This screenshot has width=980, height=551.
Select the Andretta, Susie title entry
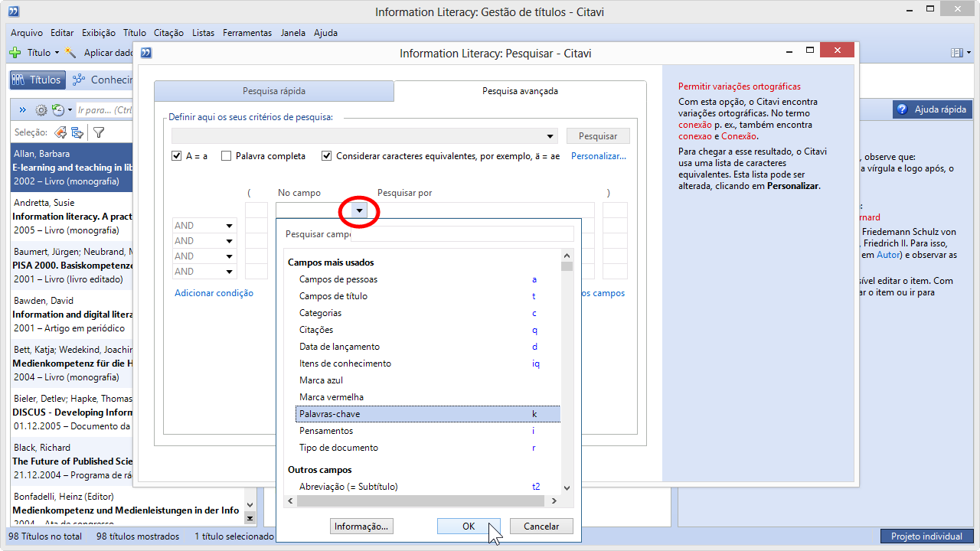72,217
